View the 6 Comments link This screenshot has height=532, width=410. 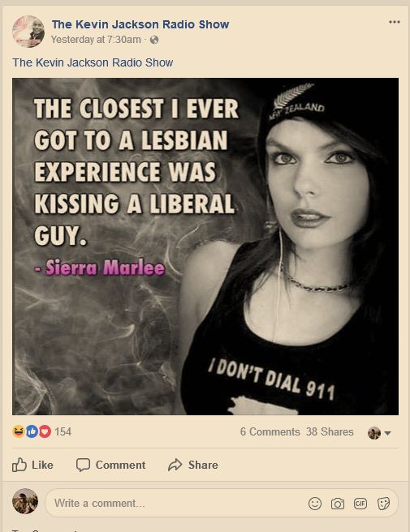coord(270,432)
